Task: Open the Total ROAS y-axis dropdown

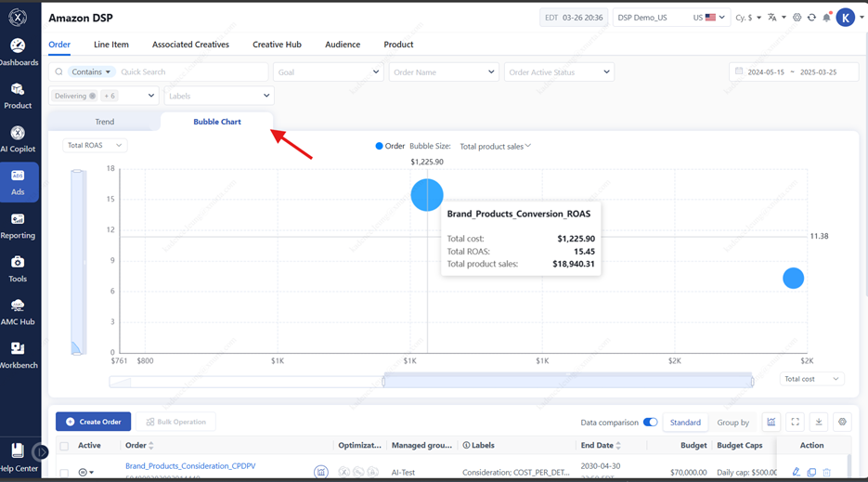Action: [x=95, y=145]
